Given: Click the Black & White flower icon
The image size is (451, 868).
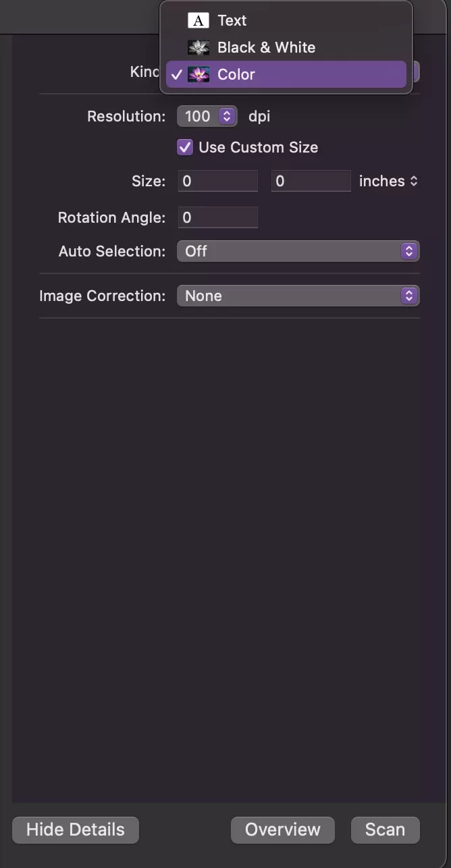Looking at the screenshot, I should (198, 47).
